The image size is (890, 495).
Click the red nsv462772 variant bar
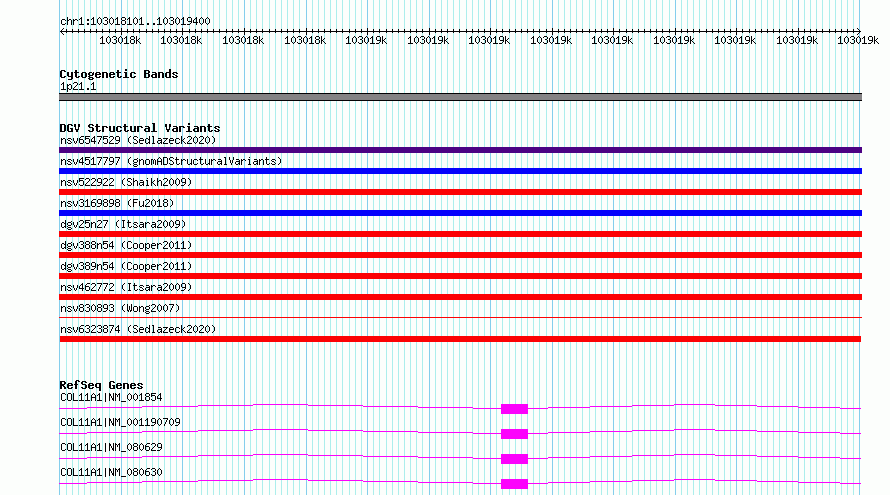coord(460,297)
